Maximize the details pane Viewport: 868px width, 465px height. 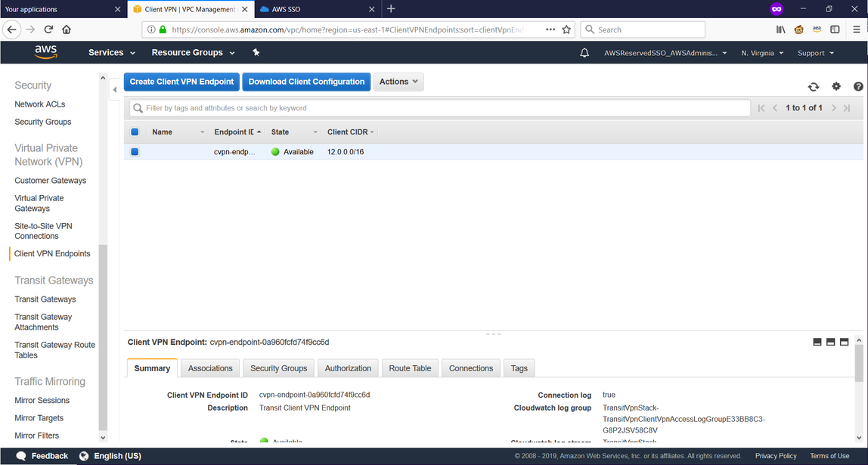tap(845, 342)
